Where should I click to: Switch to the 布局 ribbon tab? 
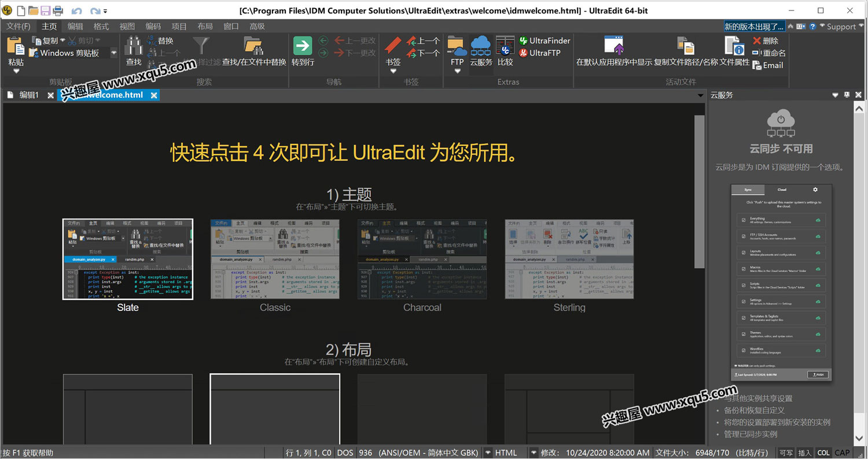click(205, 26)
